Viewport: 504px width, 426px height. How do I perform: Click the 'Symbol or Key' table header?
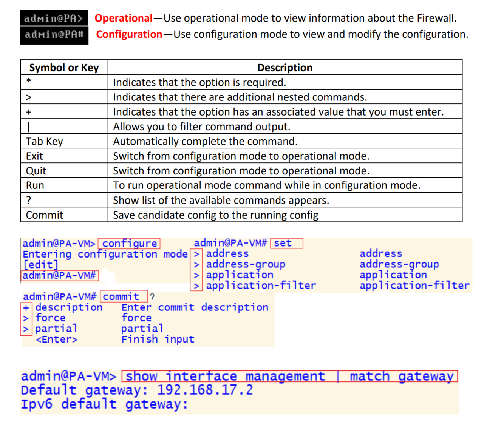[x=64, y=67]
